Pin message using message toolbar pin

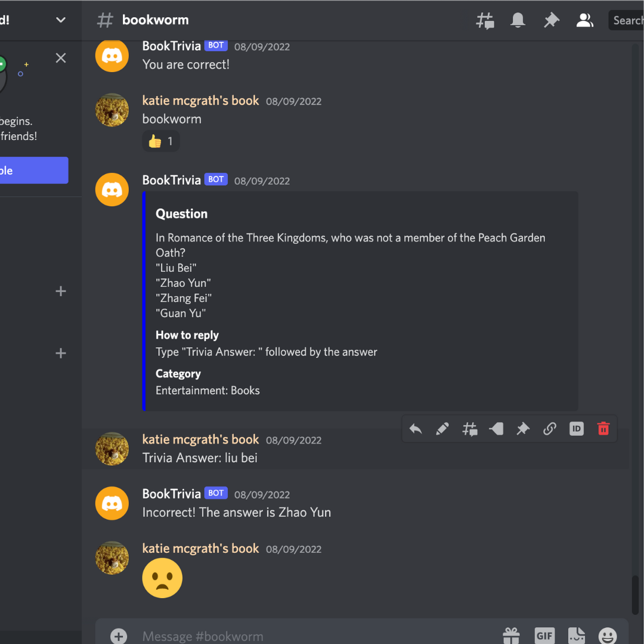[523, 429]
